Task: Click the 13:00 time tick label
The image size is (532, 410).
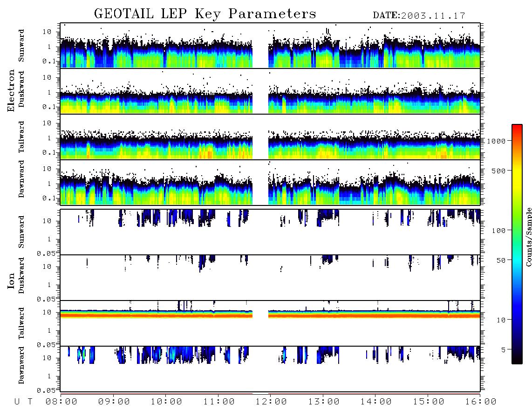Action: point(324,402)
